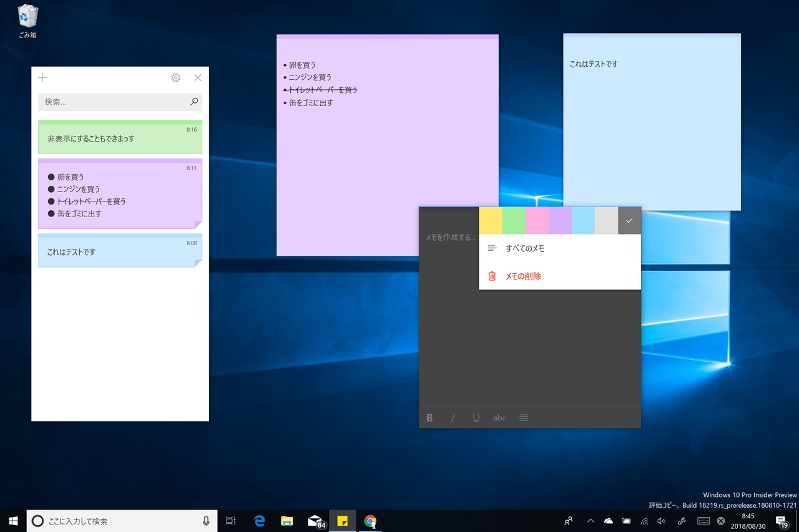Image resolution: width=799 pixels, height=532 pixels.
Task: Toggle bold formatting in the note toolbar
Action: coord(429,417)
